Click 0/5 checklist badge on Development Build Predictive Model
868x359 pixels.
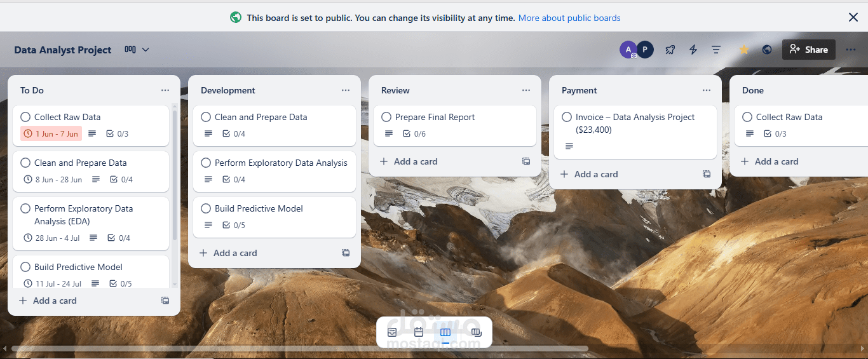click(234, 225)
